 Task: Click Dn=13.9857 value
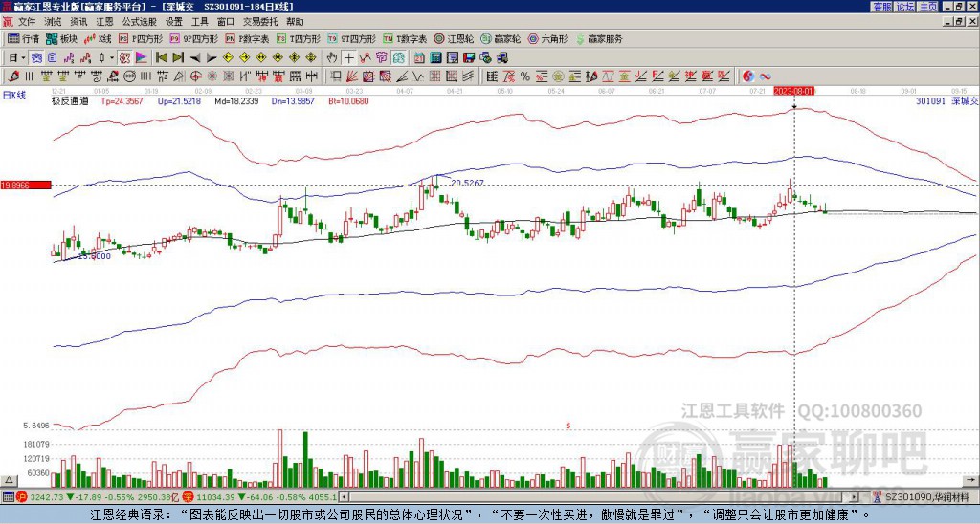[x=294, y=100]
